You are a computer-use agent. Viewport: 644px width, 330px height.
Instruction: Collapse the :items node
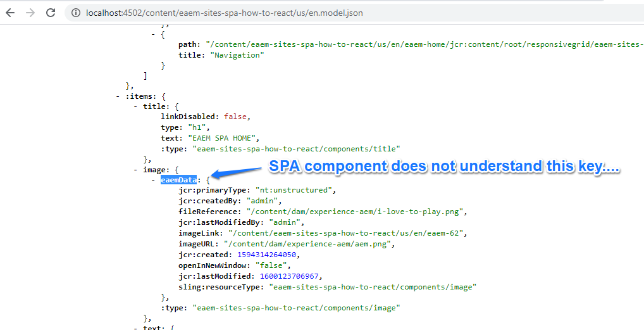pos(119,97)
